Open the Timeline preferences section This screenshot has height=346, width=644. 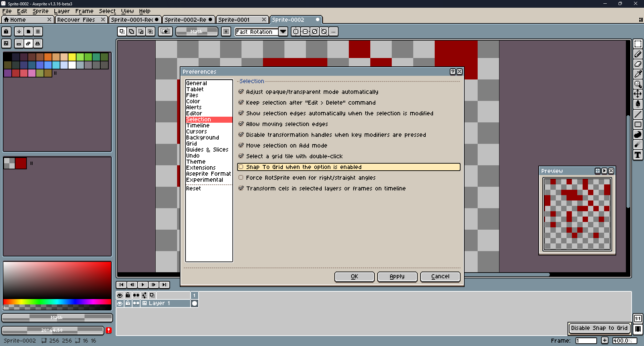coord(198,125)
